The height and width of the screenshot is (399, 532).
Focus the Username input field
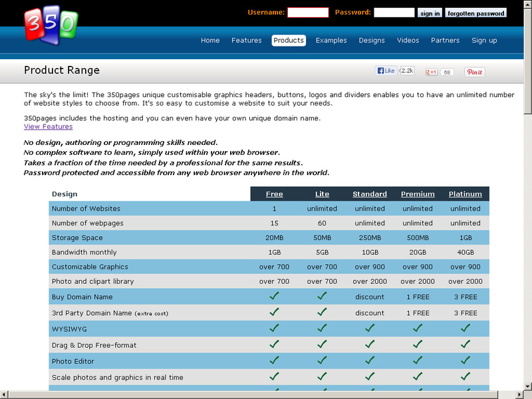click(308, 13)
